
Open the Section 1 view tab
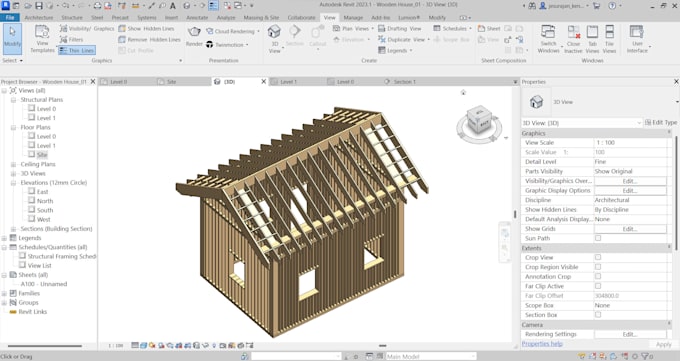tap(404, 82)
